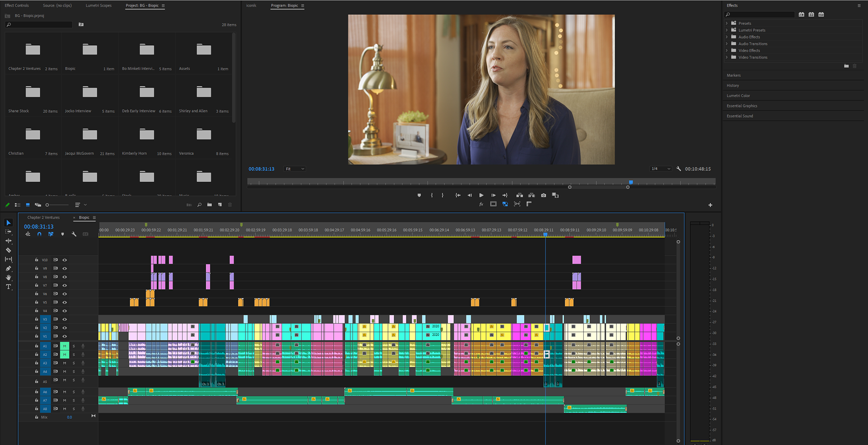Select the Type tool

pyautogui.click(x=8, y=287)
